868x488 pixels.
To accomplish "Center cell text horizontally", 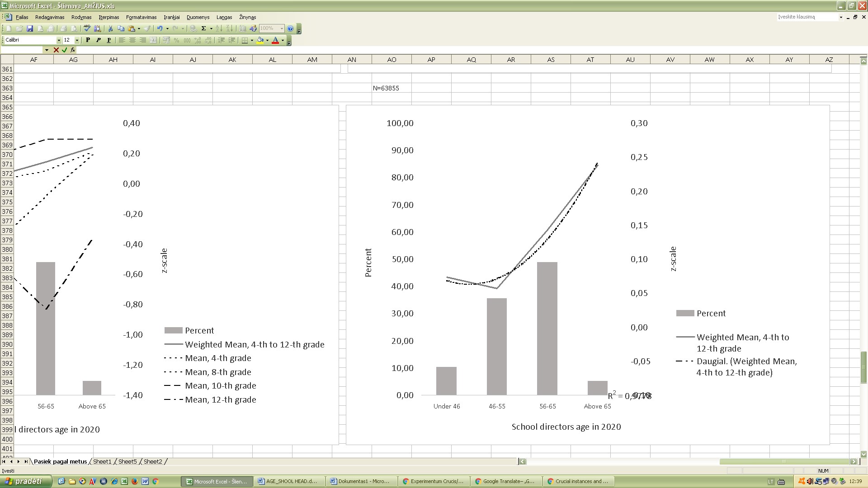I will pyautogui.click(x=132, y=40).
